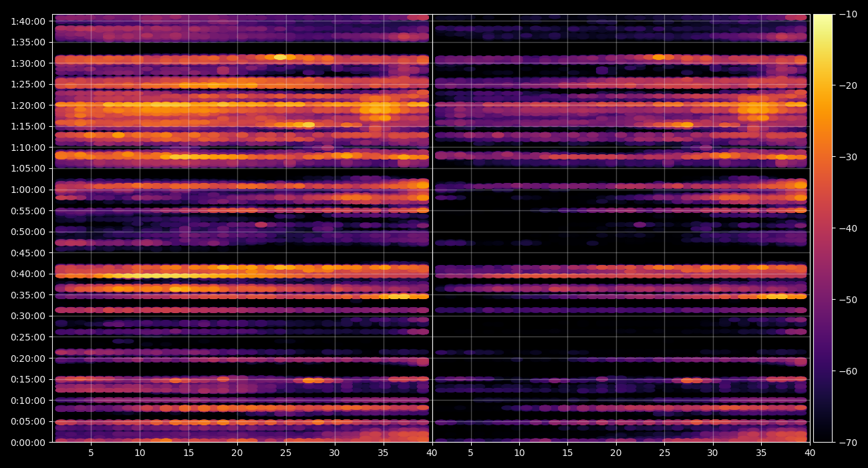Select the -40 colorbar tick label

pos(847,228)
